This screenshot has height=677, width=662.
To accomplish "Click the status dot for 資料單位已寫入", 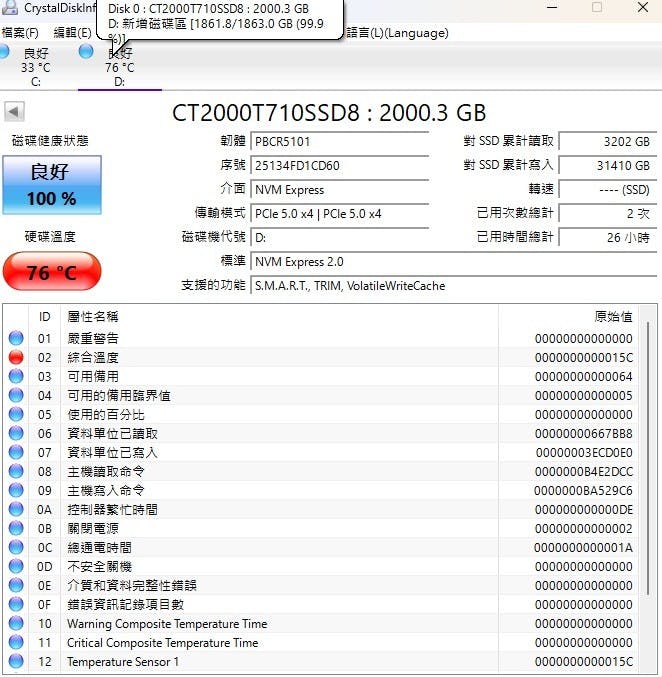I will pos(16,452).
